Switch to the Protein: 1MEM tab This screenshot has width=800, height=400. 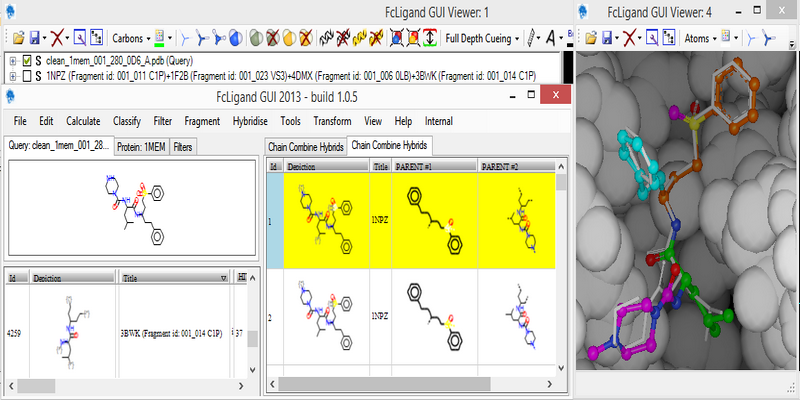(142, 147)
